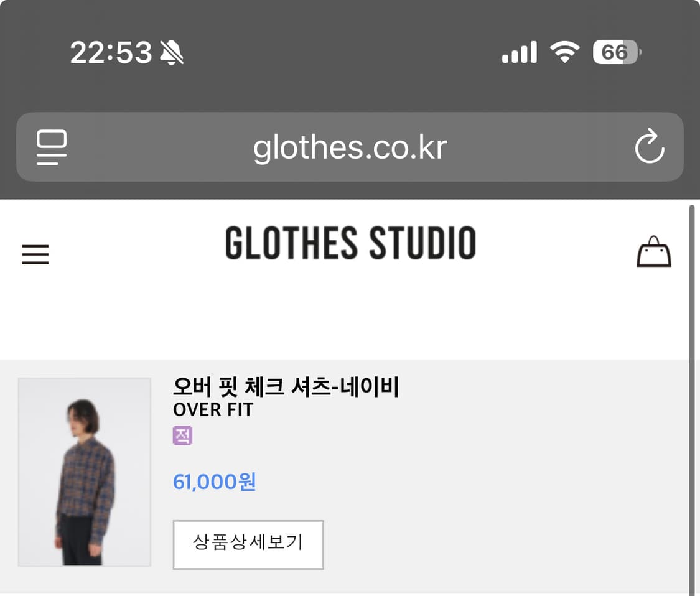Click the page's vertical scrollbar
The width and height of the screenshot is (700, 596).
pyautogui.click(x=691, y=398)
